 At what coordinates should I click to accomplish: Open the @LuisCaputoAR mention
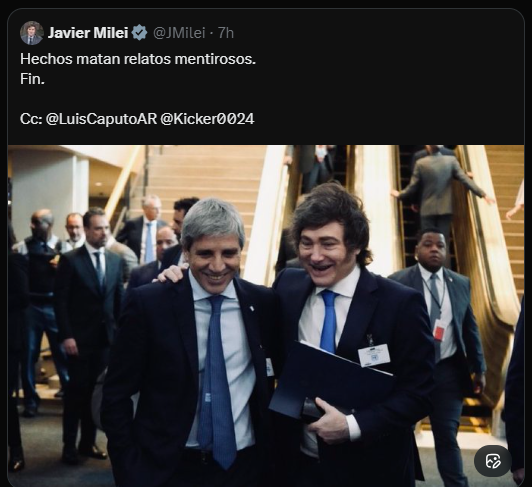[x=101, y=119]
